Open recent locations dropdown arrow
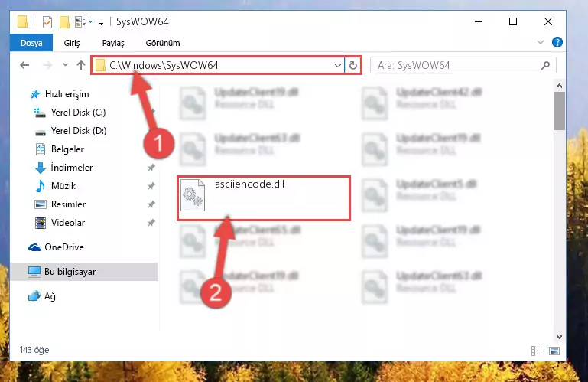588x382 pixels. pos(65,65)
